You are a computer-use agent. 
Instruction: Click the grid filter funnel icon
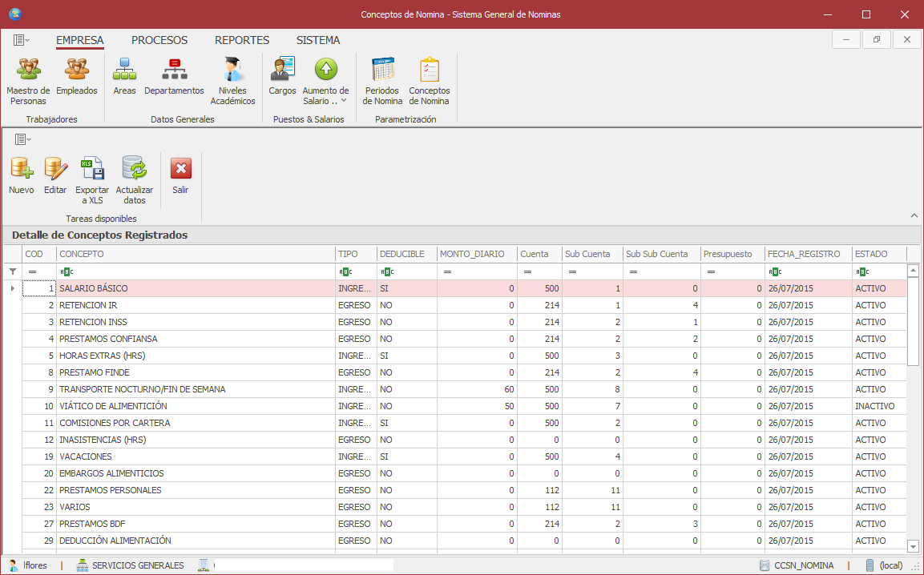coord(12,271)
